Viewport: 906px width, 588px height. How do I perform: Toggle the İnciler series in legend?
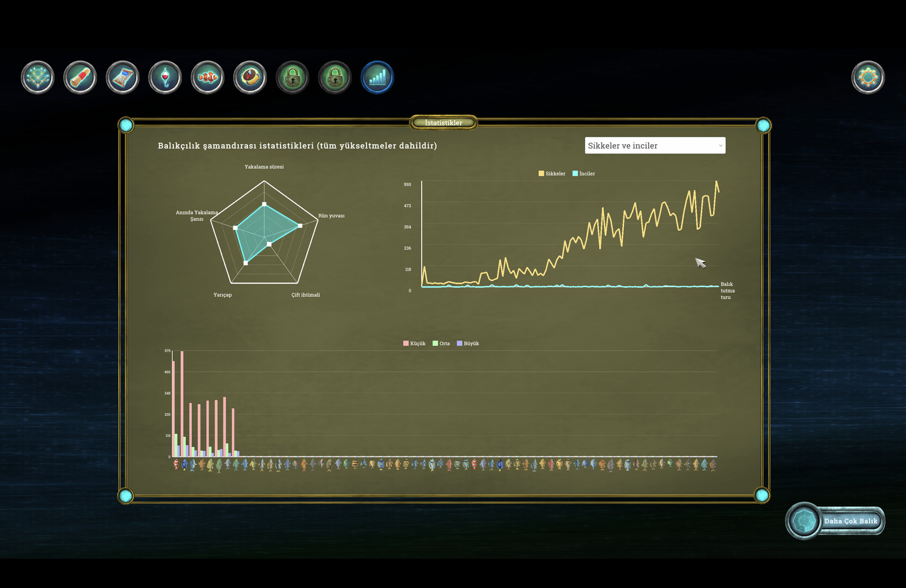click(x=583, y=174)
